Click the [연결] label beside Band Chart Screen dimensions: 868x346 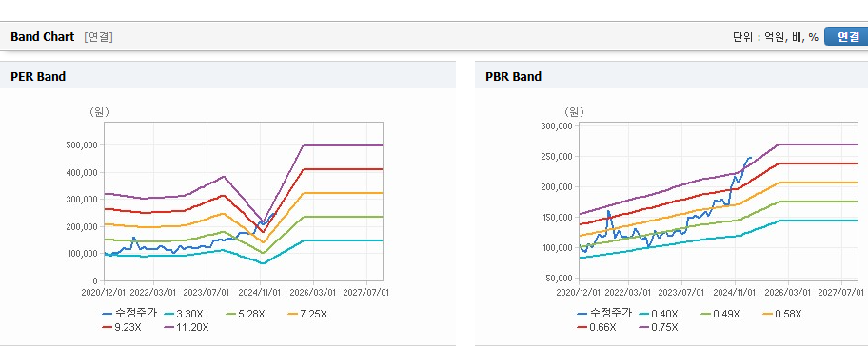pos(99,37)
